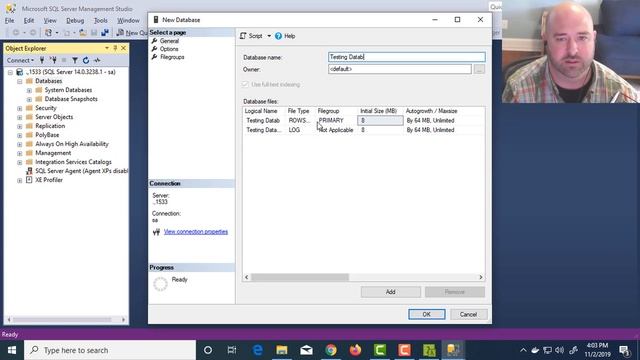Click the New Query toolbar button

132,32
